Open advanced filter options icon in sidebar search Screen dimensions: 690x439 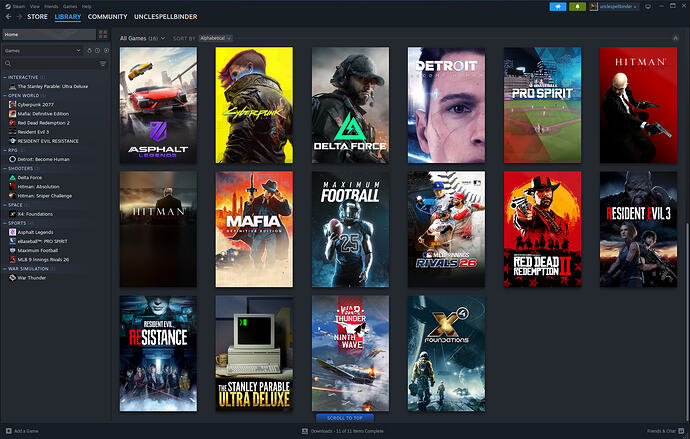pos(103,64)
